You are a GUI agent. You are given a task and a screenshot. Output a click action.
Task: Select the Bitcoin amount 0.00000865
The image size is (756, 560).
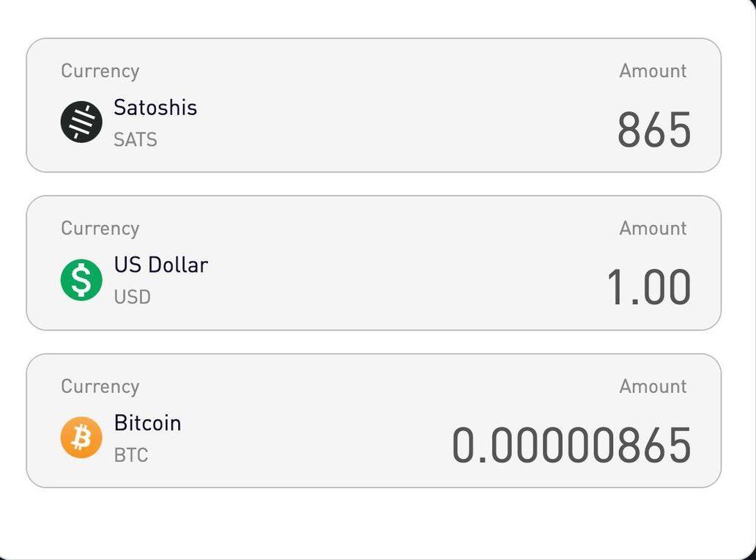(571, 446)
